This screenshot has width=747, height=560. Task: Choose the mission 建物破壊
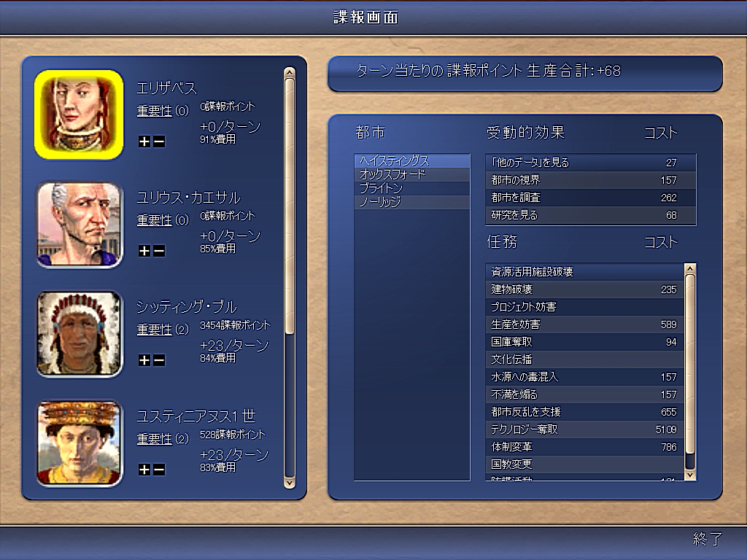[x=585, y=289]
